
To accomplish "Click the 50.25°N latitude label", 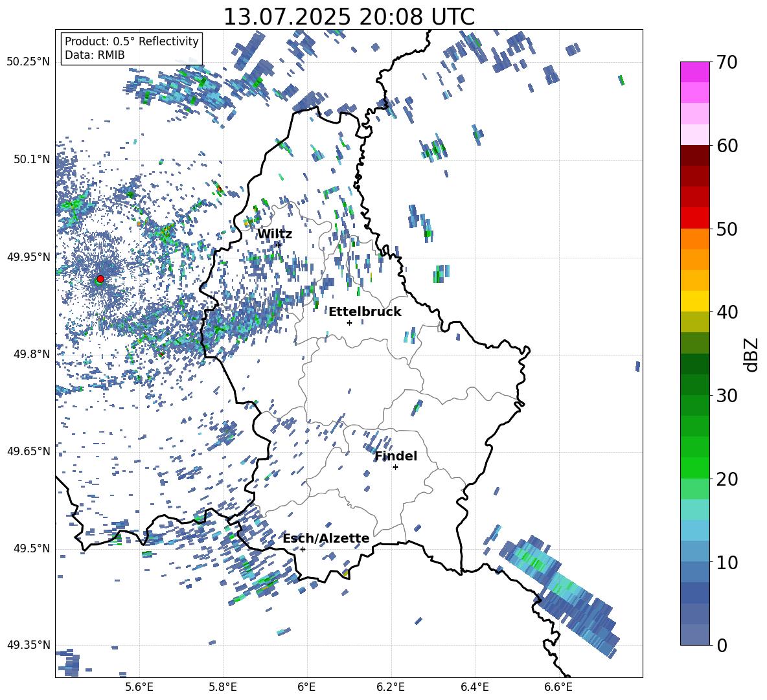I will 29,62.
